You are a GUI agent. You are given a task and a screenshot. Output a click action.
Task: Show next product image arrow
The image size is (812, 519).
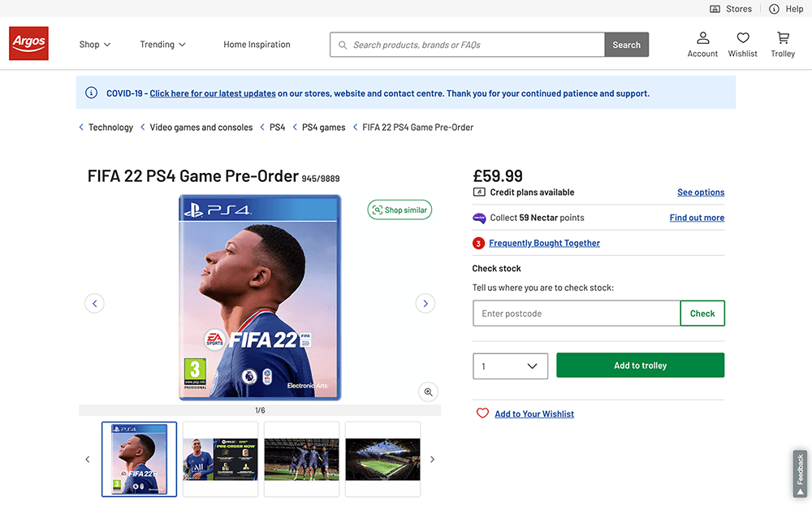pos(425,304)
